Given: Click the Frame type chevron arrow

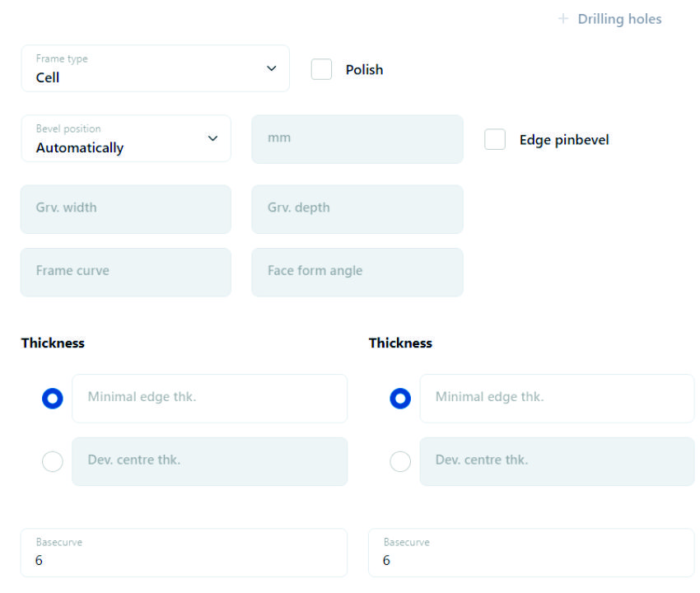Looking at the screenshot, I should click(272, 68).
